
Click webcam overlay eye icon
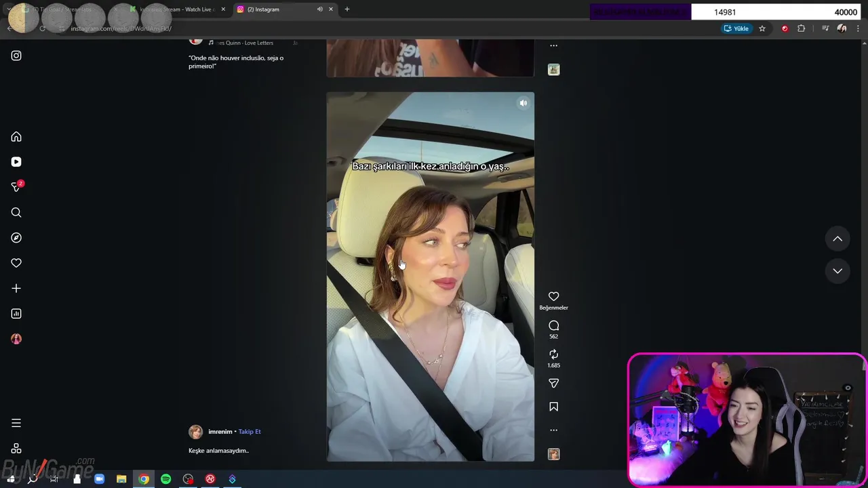click(x=848, y=388)
